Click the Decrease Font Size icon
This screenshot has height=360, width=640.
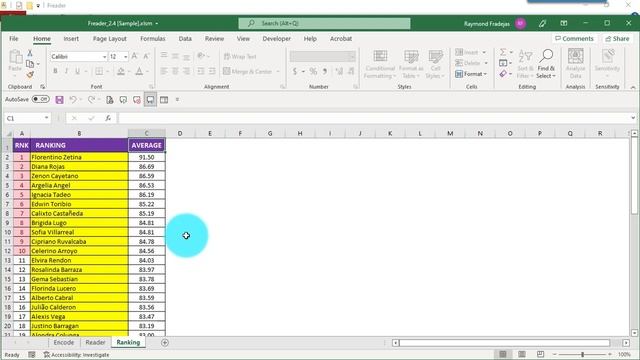coord(146,56)
